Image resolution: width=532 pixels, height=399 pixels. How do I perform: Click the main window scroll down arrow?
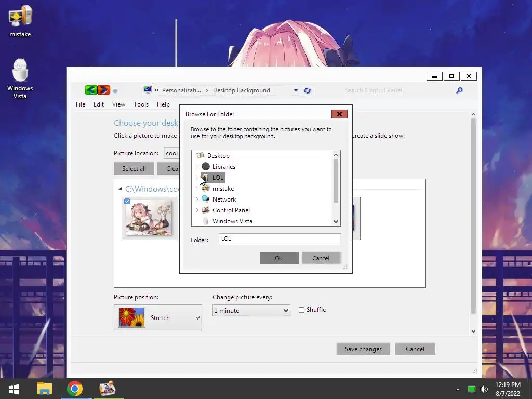pyautogui.click(x=473, y=331)
